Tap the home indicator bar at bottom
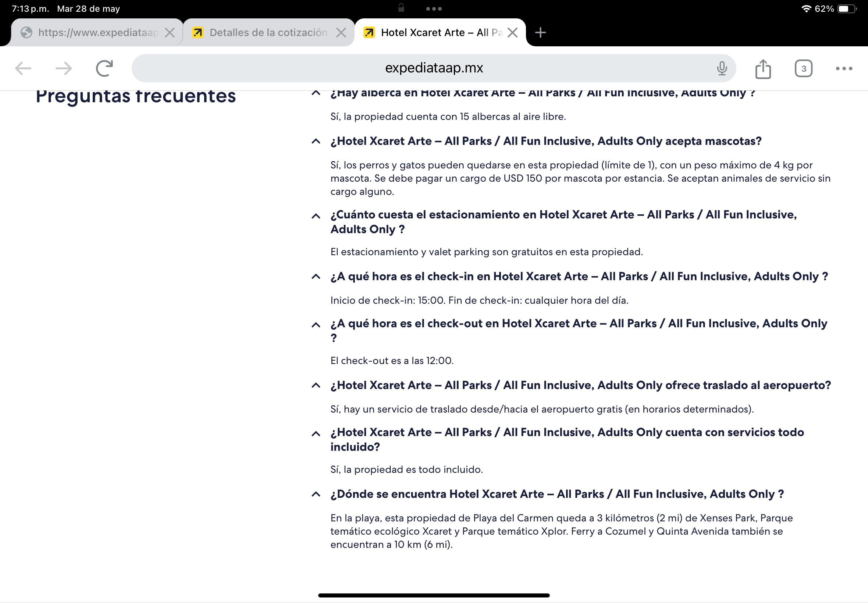Screen dimensions: 868x603 434,595
